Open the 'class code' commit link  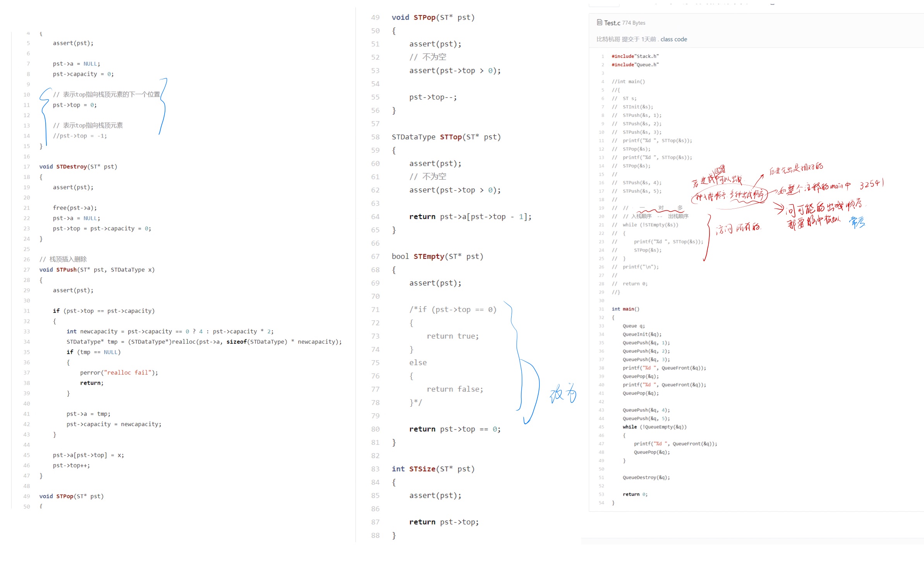pos(673,39)
